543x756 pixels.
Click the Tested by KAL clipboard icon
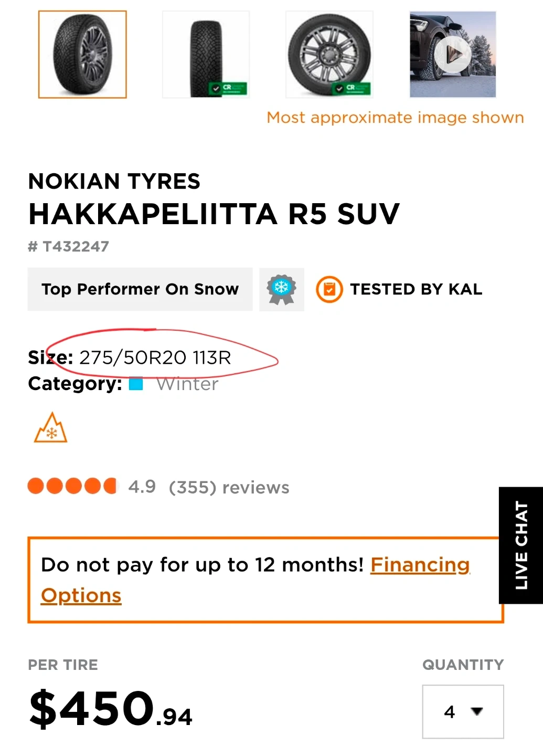point(329,289)
